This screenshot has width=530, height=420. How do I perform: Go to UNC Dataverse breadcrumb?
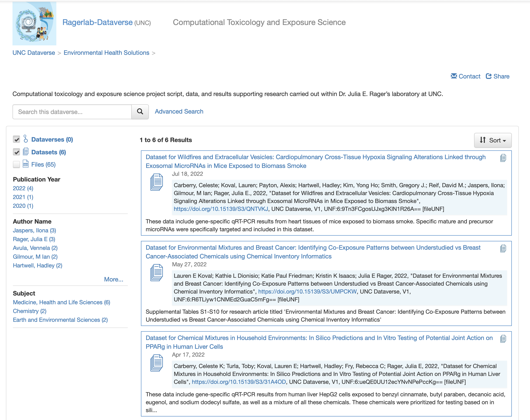tap(34, 53)
